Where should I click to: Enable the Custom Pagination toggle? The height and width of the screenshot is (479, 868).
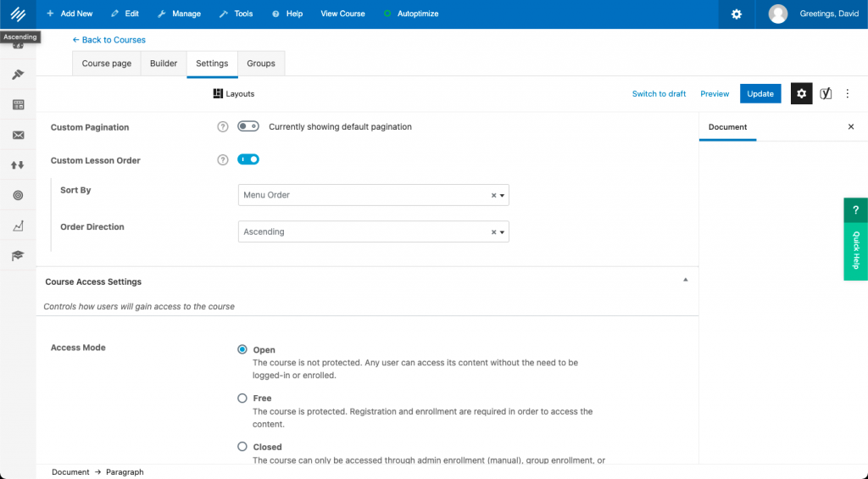point(248,126)
